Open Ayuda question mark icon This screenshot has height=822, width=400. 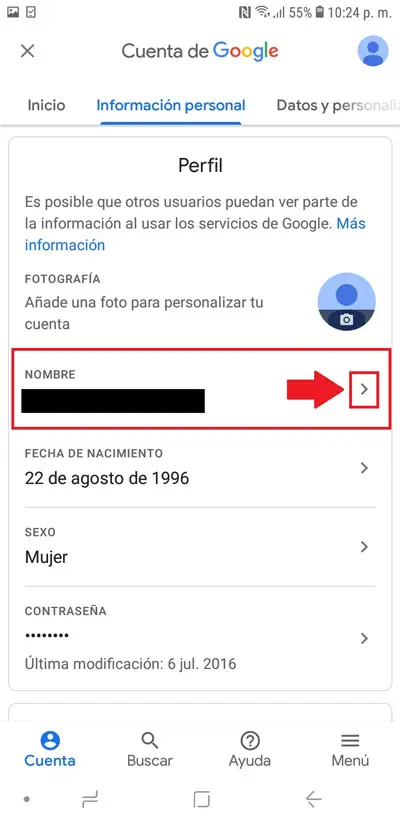(x=250, y=741)
